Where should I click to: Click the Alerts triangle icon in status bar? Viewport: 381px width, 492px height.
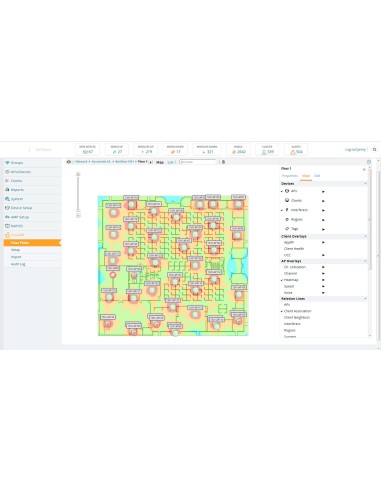point(293,152)
